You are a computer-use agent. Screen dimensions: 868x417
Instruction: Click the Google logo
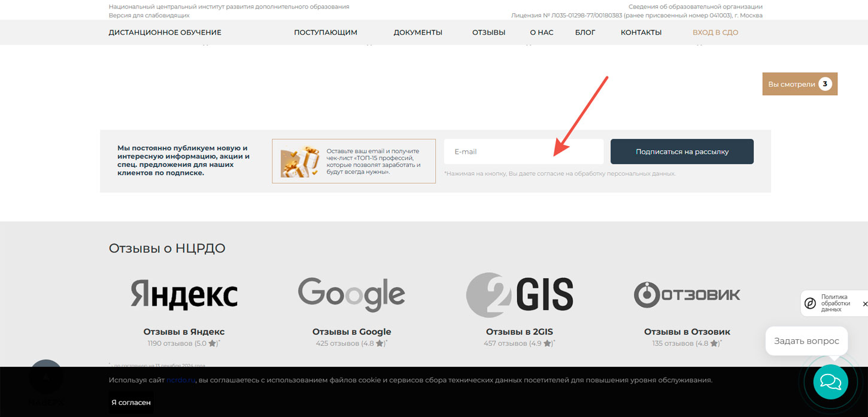(351, 294)
